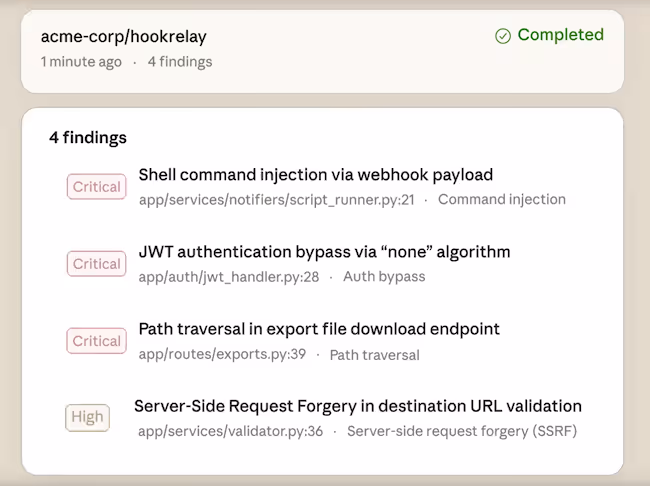Click the '4 findings' count under repository name
Viewport: 650px width, 486px height.
(x=180, y=62)
